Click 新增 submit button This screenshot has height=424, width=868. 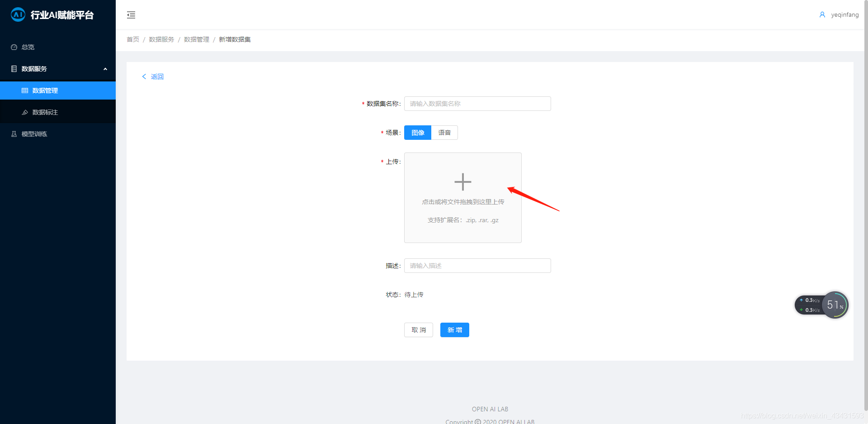455,330
